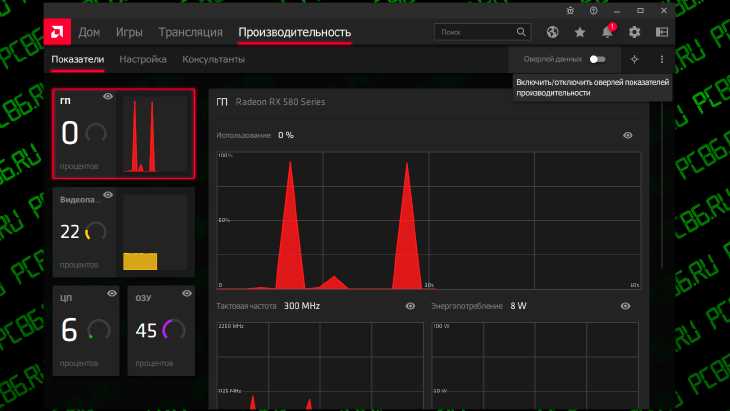730x411 pixels.
Task: Minimize the Radeon Software window
Action: click(617, 10)
